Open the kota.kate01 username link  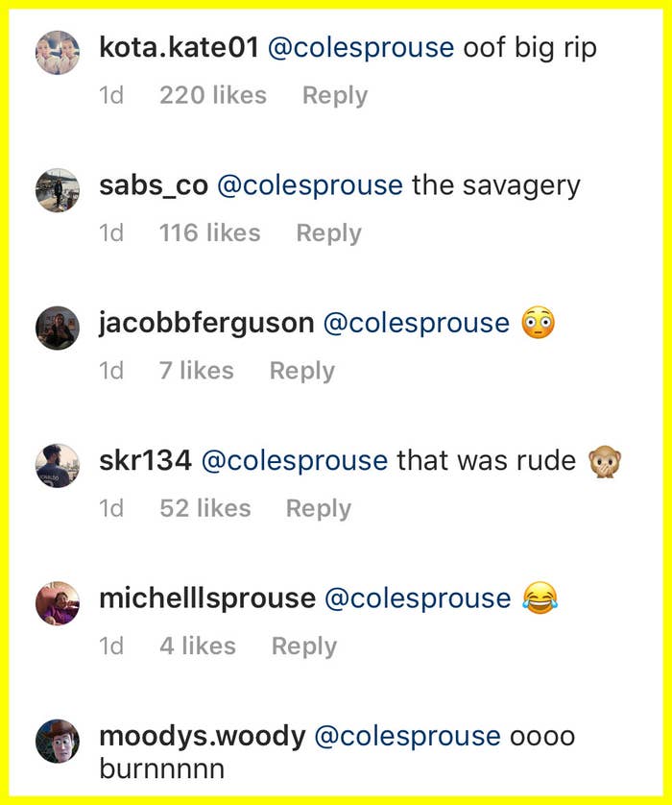coord(179,47)
